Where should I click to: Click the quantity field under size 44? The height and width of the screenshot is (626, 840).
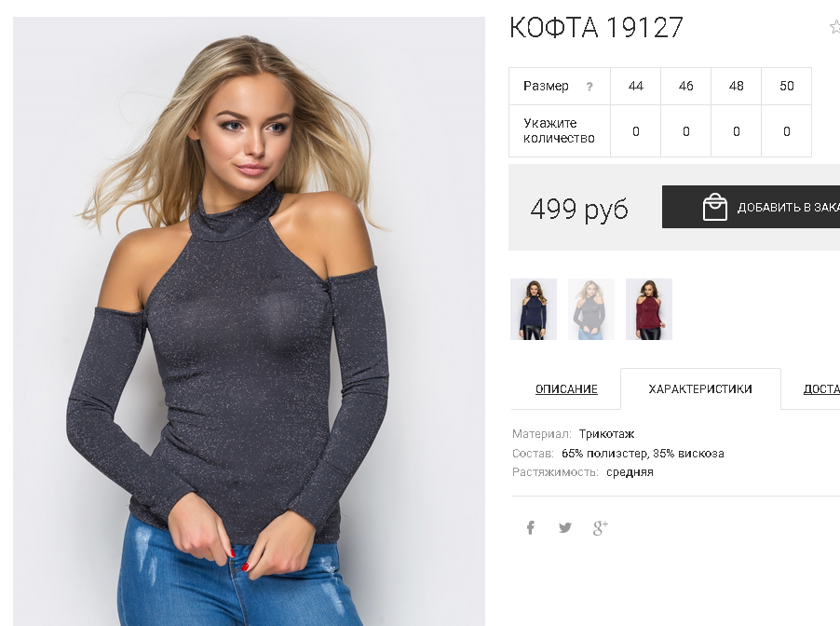click(636, 131)
